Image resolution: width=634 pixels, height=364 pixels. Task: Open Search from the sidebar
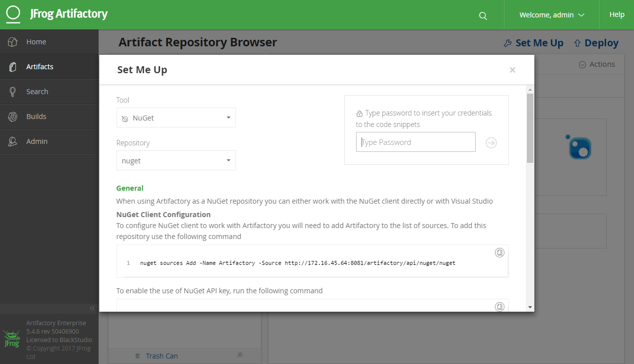click(37, 92)
